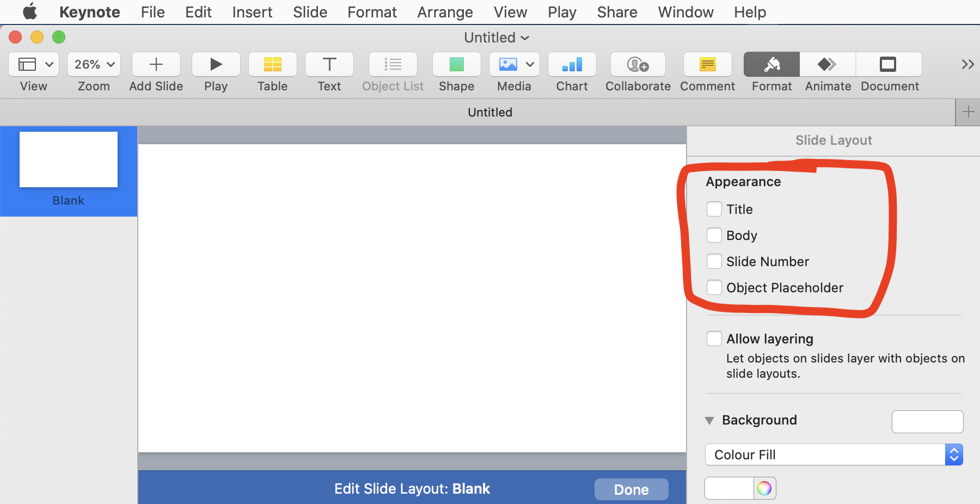Open the Edit menu

198,12
